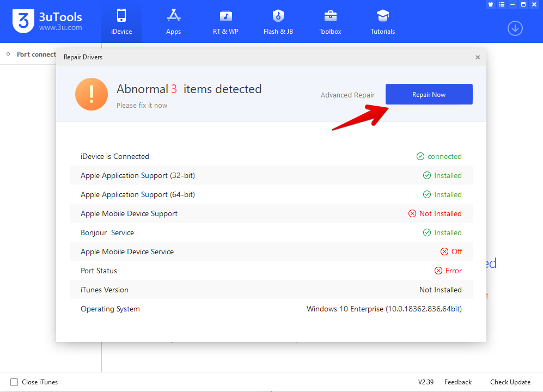The height and width of the screenshot is (392, 543).
Task: Select 'Apple Application Support (32-bit)' label
Action: coord(138,175)
